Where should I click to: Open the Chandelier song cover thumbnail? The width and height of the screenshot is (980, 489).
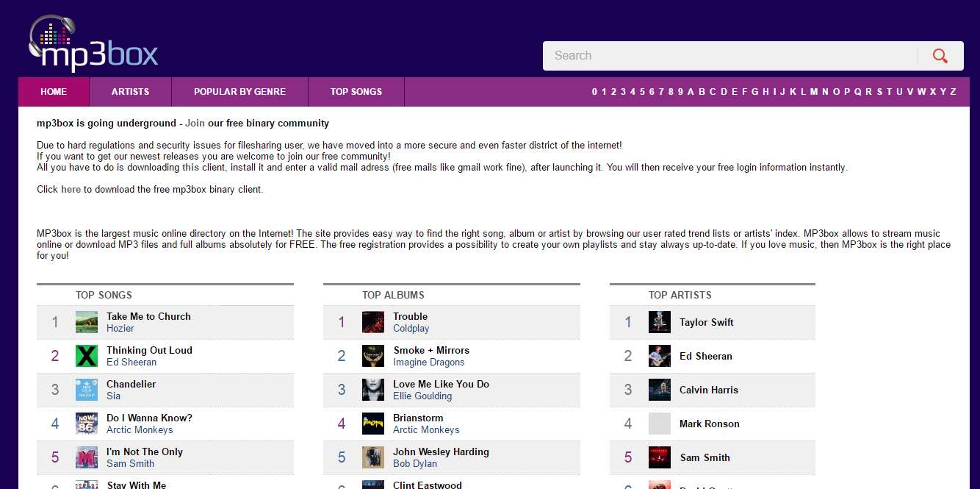point(87,390)
